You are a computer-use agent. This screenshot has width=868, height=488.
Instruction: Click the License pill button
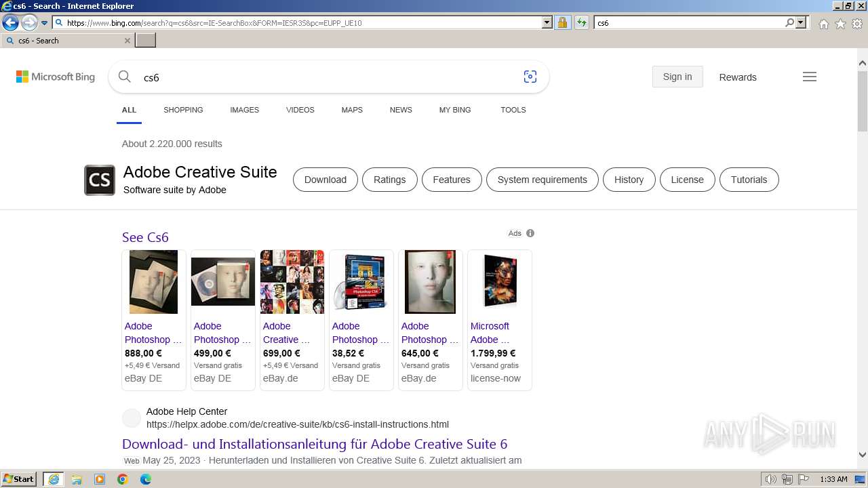[688, 180]
